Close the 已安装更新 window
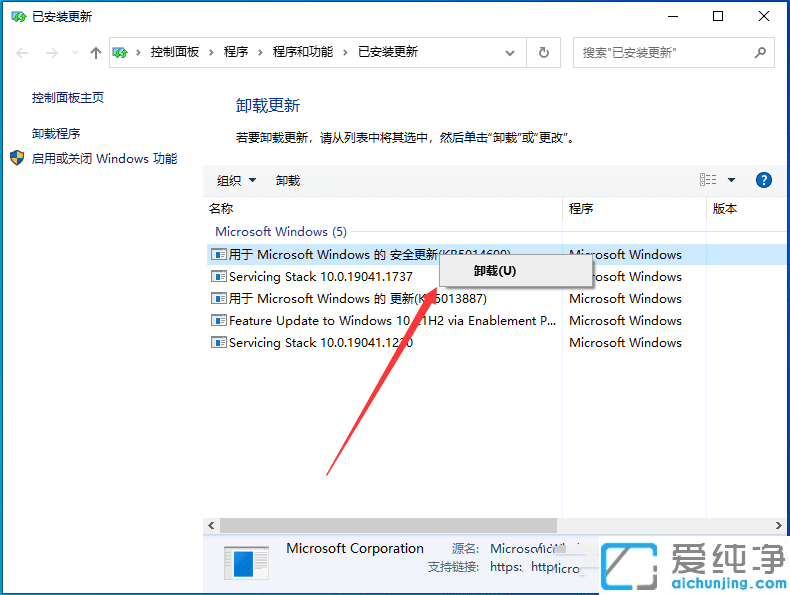This screenshot has width=790, height=595. pyautogui.click(x=764, y=17)
